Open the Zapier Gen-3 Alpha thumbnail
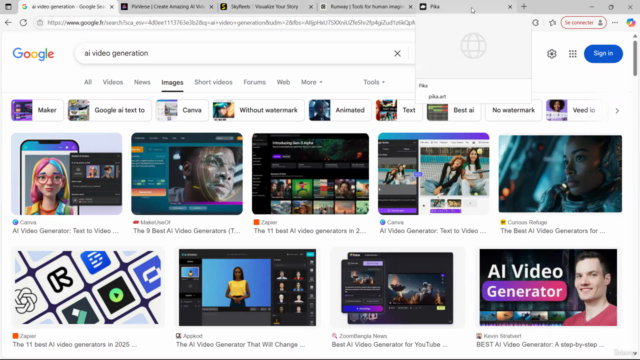The image size is (640, 360). 310,174
